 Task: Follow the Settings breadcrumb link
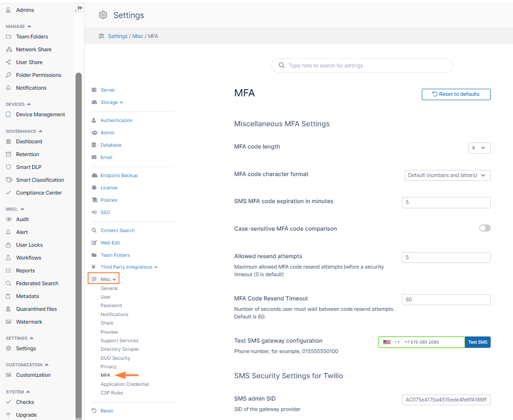pyautogui.click(x=118, y=36)
